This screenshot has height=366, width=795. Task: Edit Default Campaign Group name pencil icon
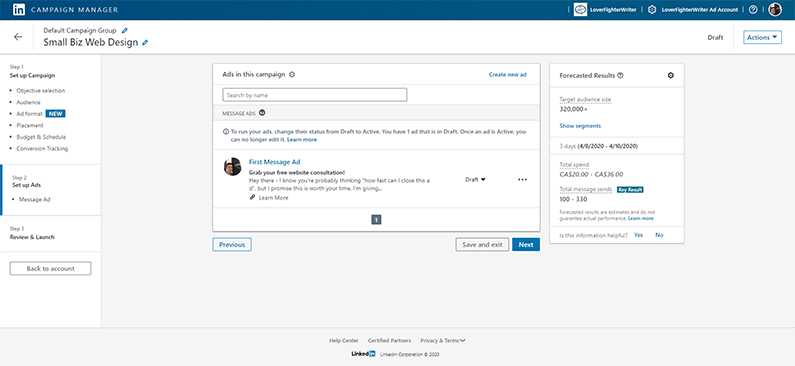tap(125, 30)
